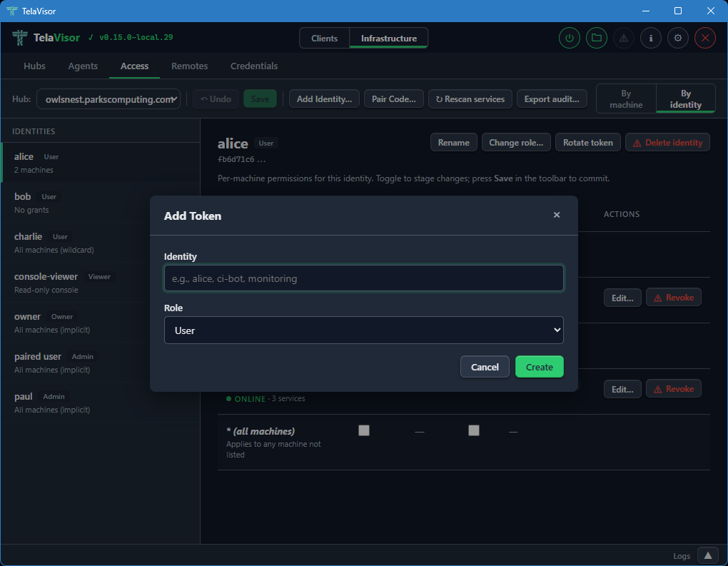Open the Credentials tab
728x566 pixels.
(x=254, y=66)
